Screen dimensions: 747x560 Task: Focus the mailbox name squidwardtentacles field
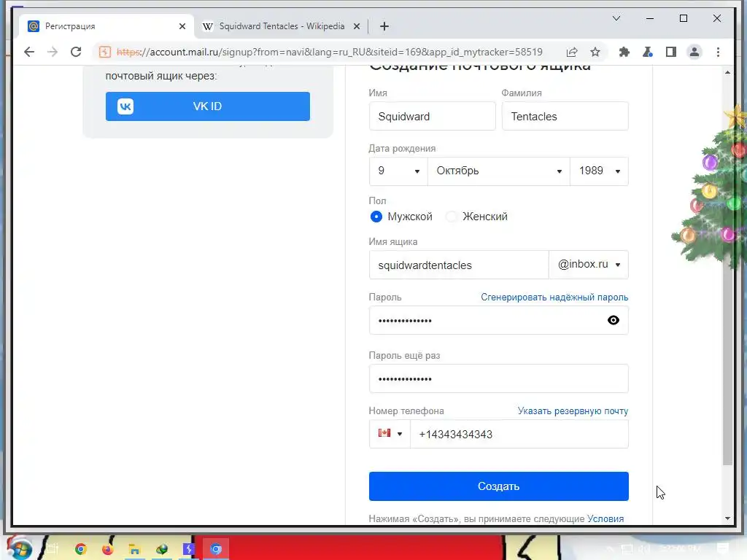tap(459, 265)
